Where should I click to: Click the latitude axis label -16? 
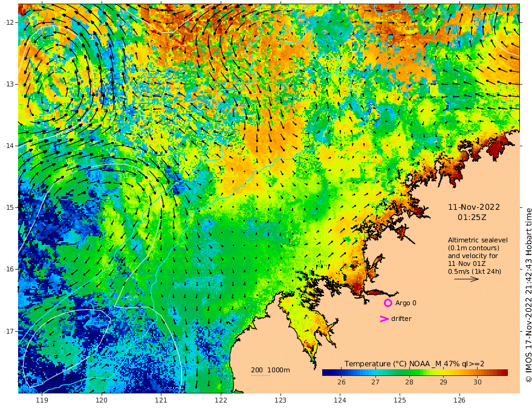click(x=9, y=269)
